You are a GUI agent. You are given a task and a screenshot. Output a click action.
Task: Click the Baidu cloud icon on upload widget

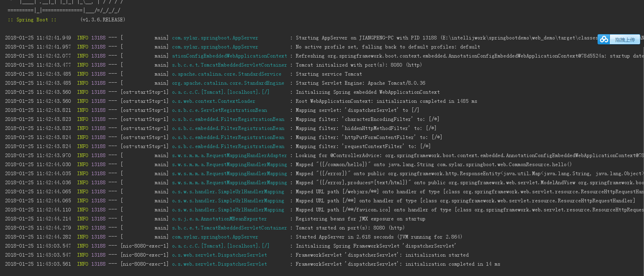[x=604, y=39]
